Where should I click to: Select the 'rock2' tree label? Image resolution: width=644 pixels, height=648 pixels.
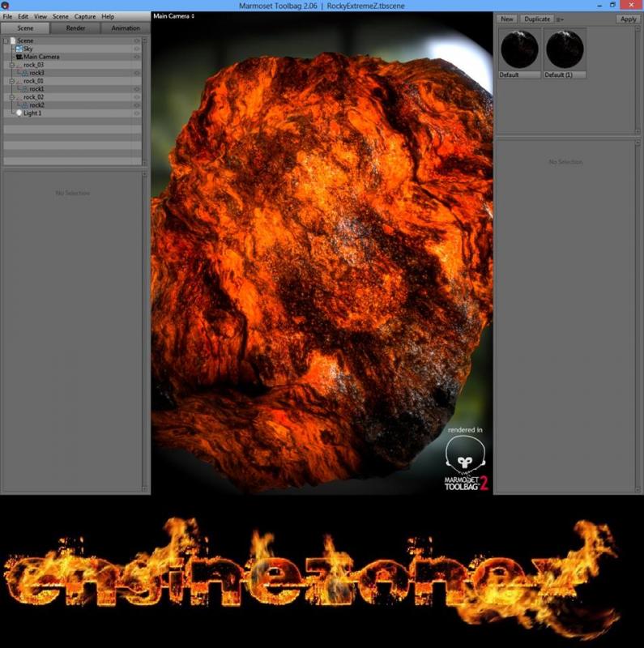pyautogui.click(x=36, y=105)
